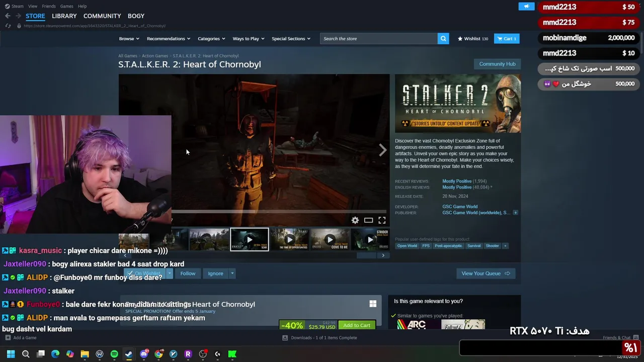Expand the Special Sections dropdown
The image size is (644, 362).
(291, 39)
